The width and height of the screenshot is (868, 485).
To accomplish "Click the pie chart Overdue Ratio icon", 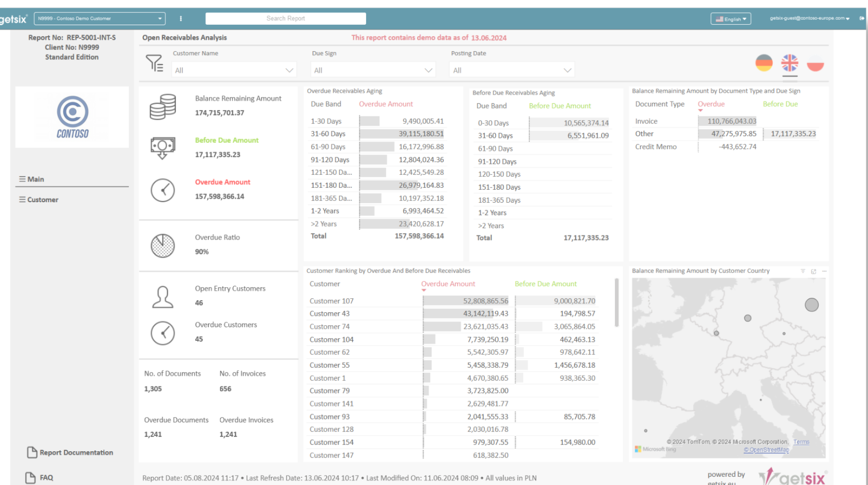I will click(x=163, y=246).
